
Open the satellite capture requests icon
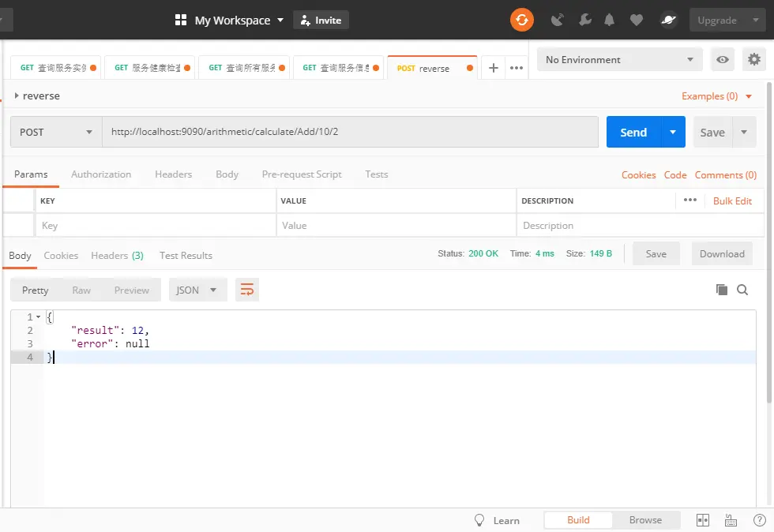558,21
